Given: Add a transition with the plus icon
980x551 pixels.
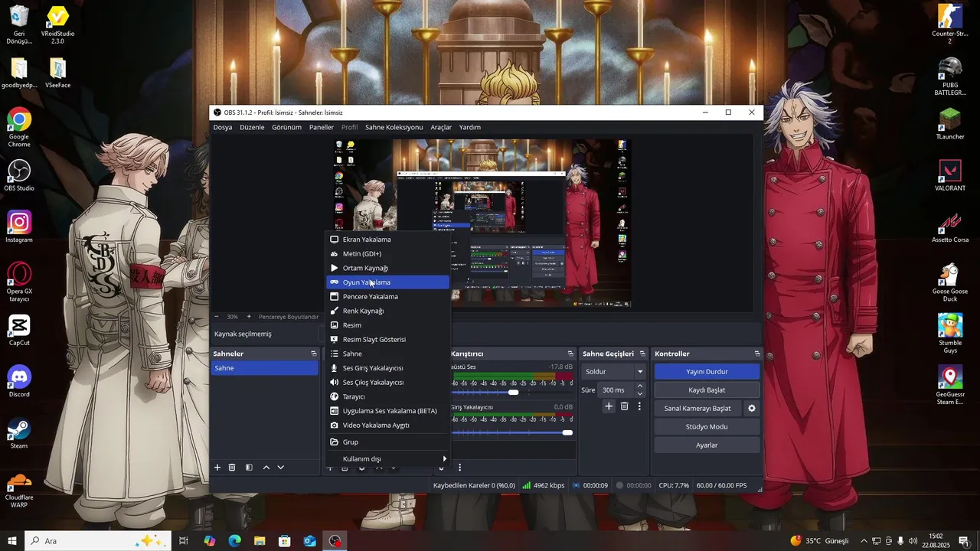Looking at the screenshot, I should pos(609,406).
